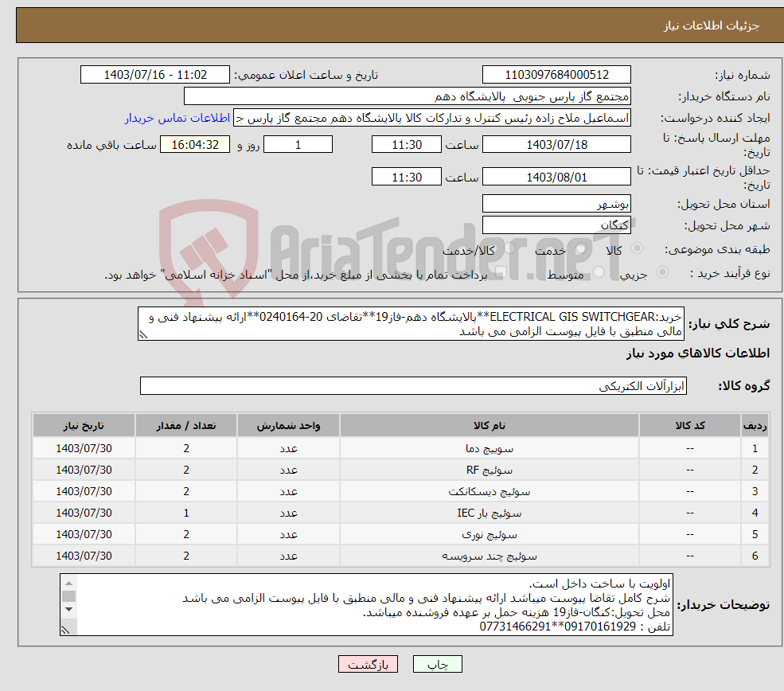Viewport: 784px width, 691px height.
Task: Click row number 6 cell
Action: tap(755, 556)
